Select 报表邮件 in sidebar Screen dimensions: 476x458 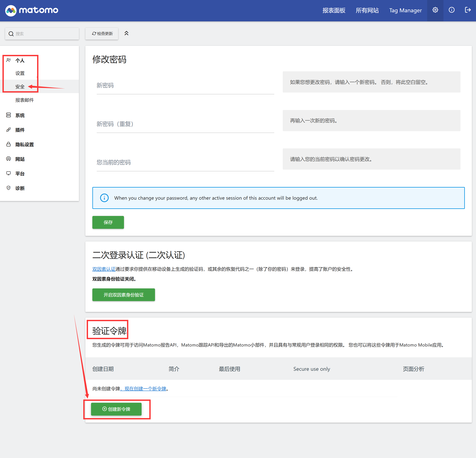(x=25, y=100)
